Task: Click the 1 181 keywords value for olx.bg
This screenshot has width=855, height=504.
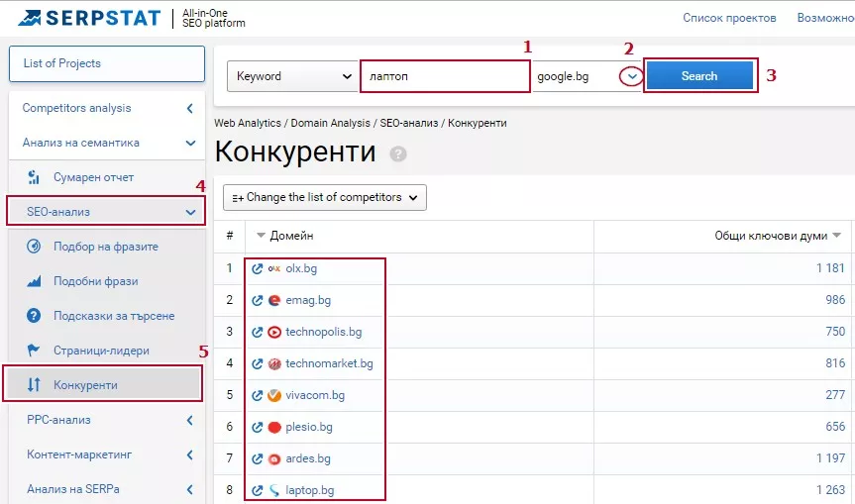Action: coord(830,268)
